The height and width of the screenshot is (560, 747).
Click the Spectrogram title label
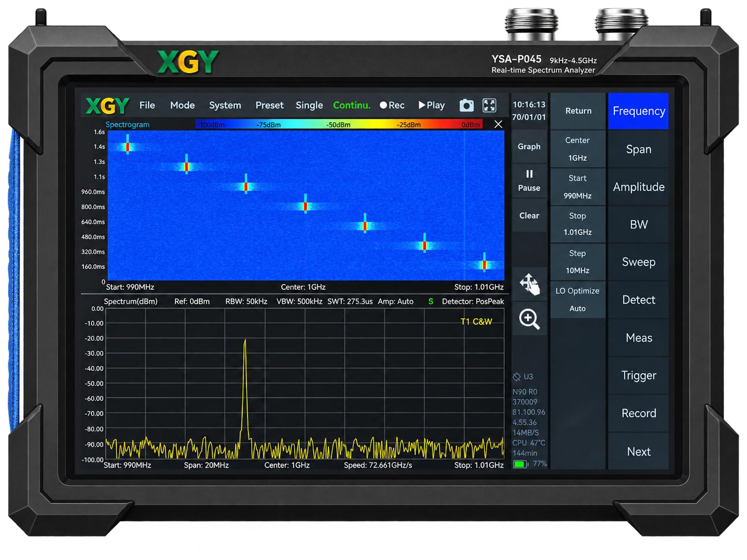point(127,124)
